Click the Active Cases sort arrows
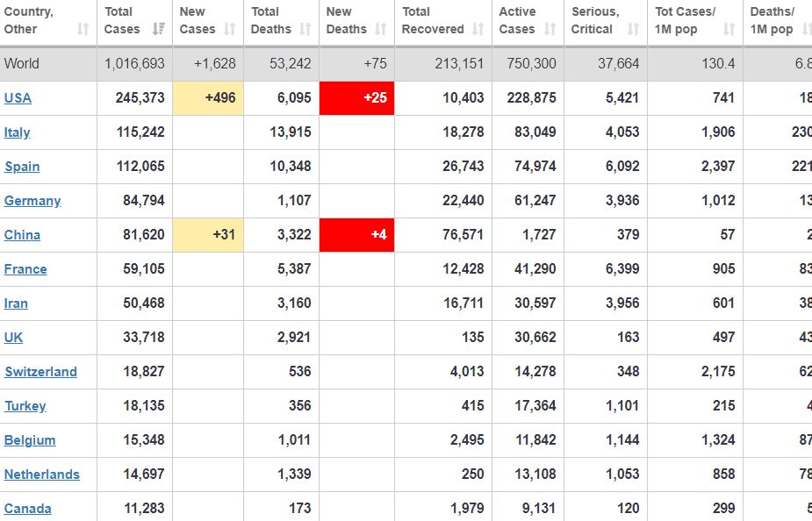Viewport: 812px width, 521px height. tap(550, 29)
